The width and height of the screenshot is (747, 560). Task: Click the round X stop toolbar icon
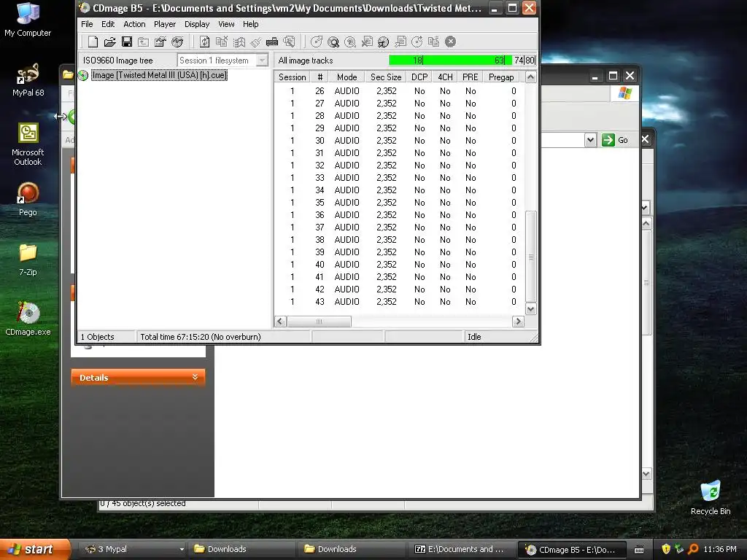[451, 42]
